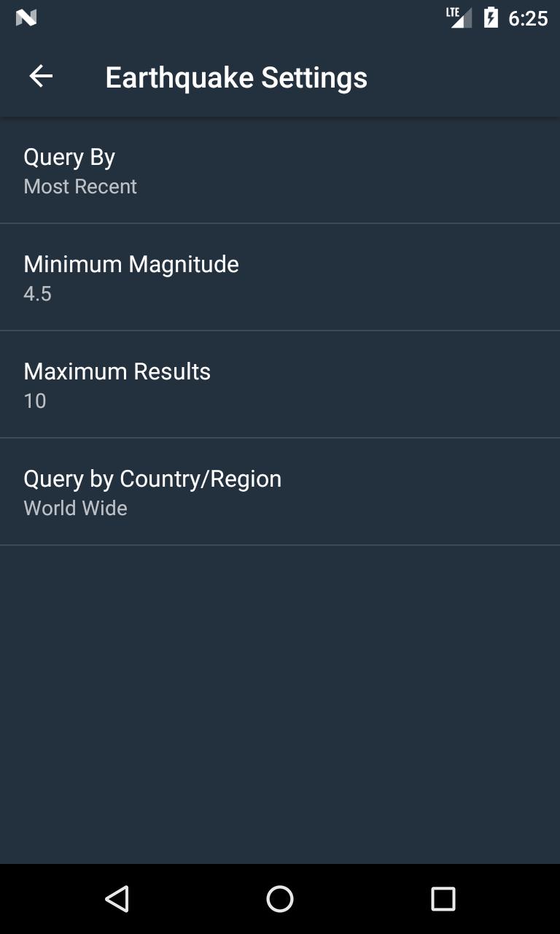Tap the blank right side of Minimum Magnitude row
The image size is (560, 934).
tap(437, 277)
